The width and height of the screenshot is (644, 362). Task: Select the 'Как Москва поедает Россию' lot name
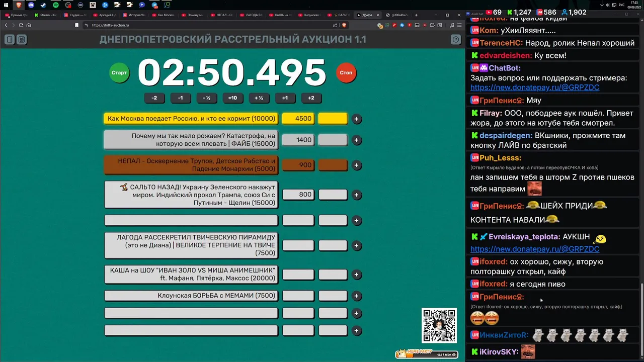click(x=191, y=119)
